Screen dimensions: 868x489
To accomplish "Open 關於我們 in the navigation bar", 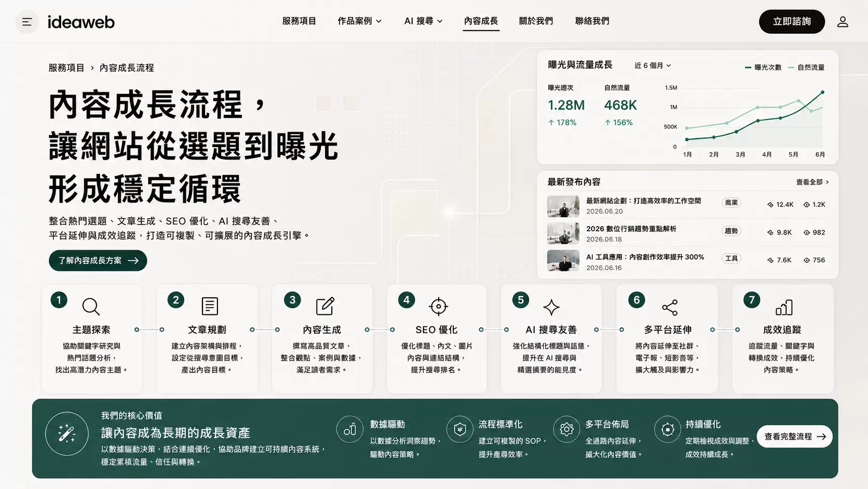I will click(536, 21).
